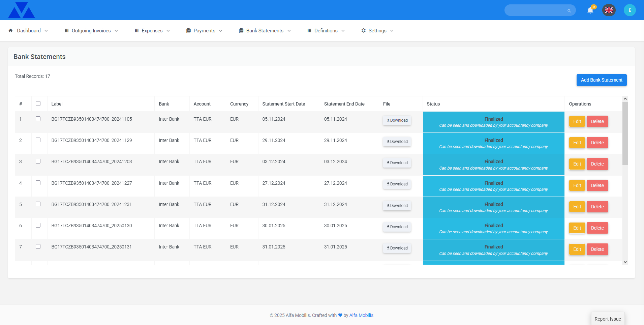Click the Bank Statements document icon

(x=241, y=31)
